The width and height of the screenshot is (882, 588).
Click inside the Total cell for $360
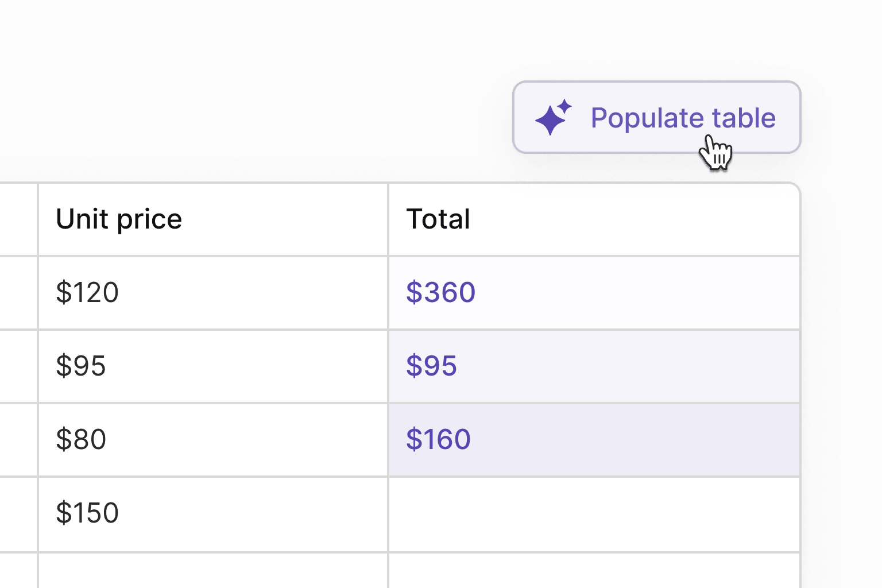[594, 292]
